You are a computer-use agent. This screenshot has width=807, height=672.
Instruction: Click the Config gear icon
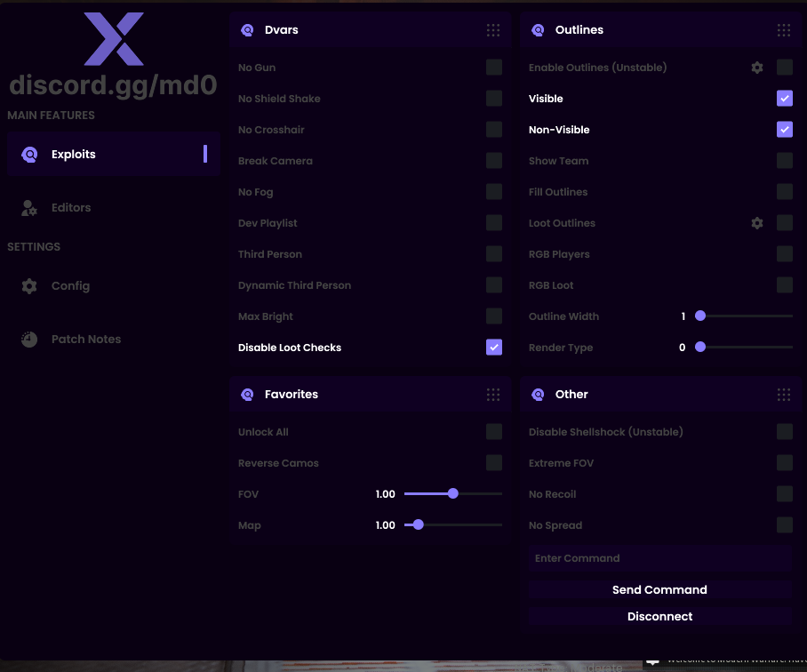click(29, 286)
